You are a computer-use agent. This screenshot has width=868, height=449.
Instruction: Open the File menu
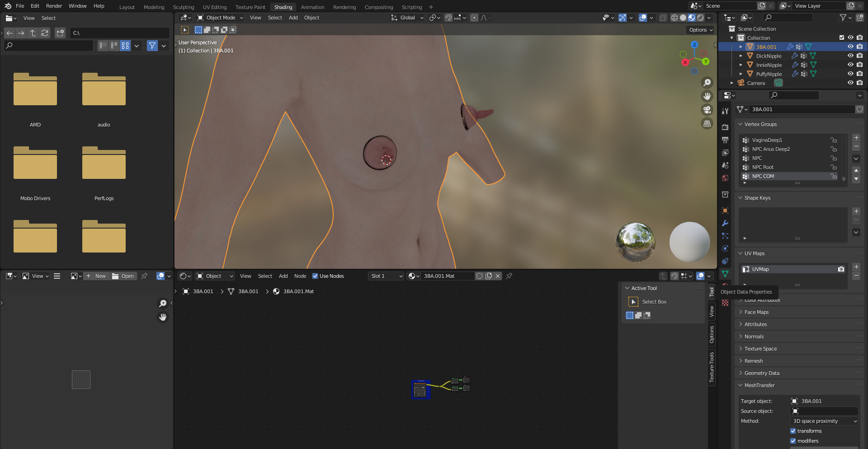(20, 6)
